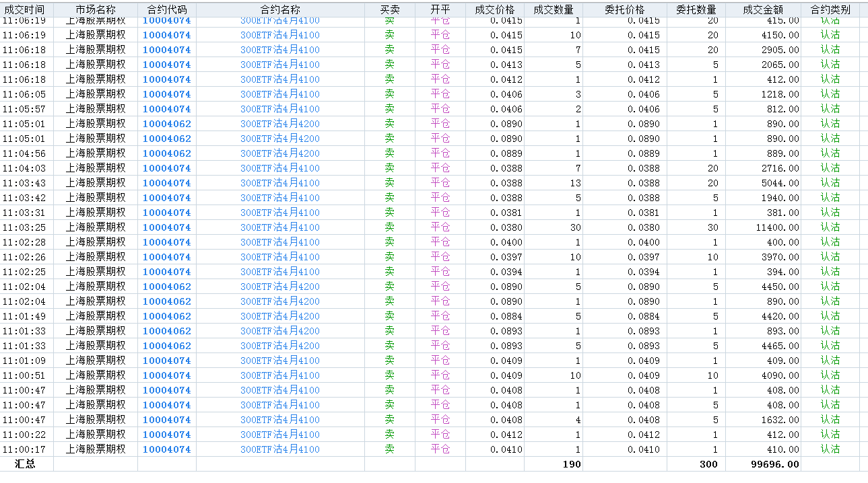Screen dimensions: 868x483
Task: Sort by the 成交数量 column header
Action: pyautogui.click(x=554, y=10)
